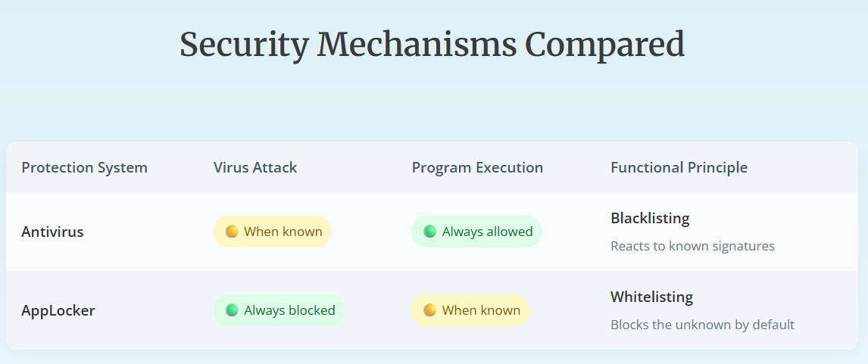Image resolution: width=868 pixels, height=364 pixels.
Task: Select the 'Always allowed' badge
Action: [x=476, y=232]
